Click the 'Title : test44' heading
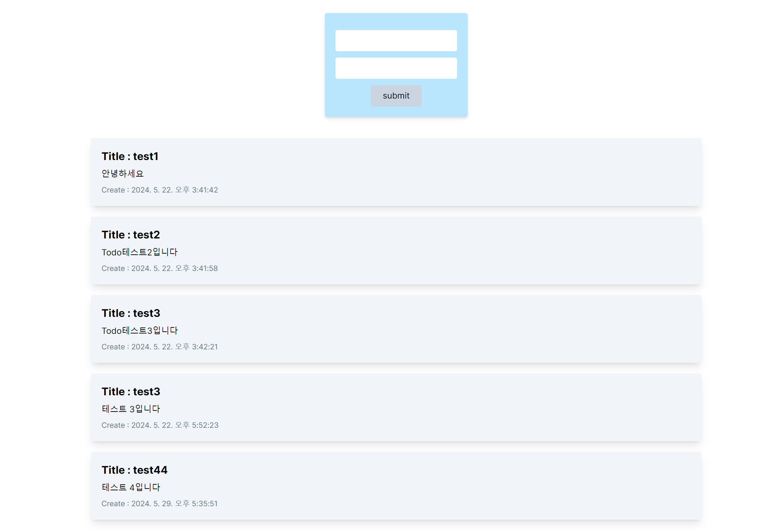The image size is (772, 532). pos(134,470)
